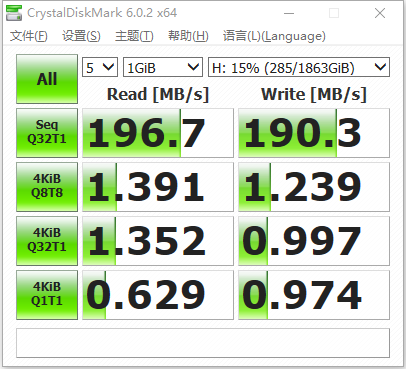Click the Read [MB/s] column header
Viewport: 406px width, 369px height.
(158, 94)
